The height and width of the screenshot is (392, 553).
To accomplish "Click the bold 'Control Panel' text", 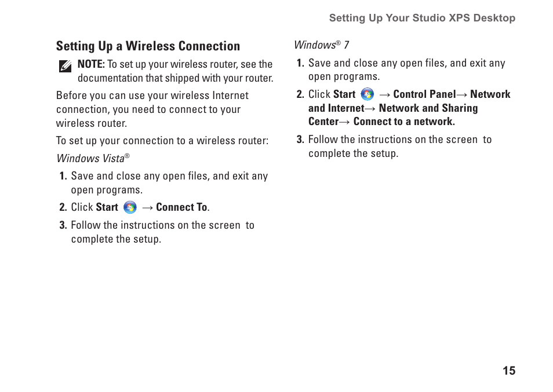I will 425,94.
